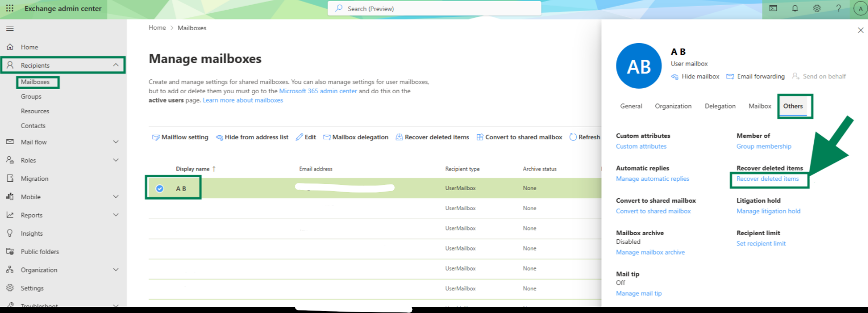This screenshot has width=868, height=313.
Task: Open the Set recipient limit link
Action: pos(761,244)
